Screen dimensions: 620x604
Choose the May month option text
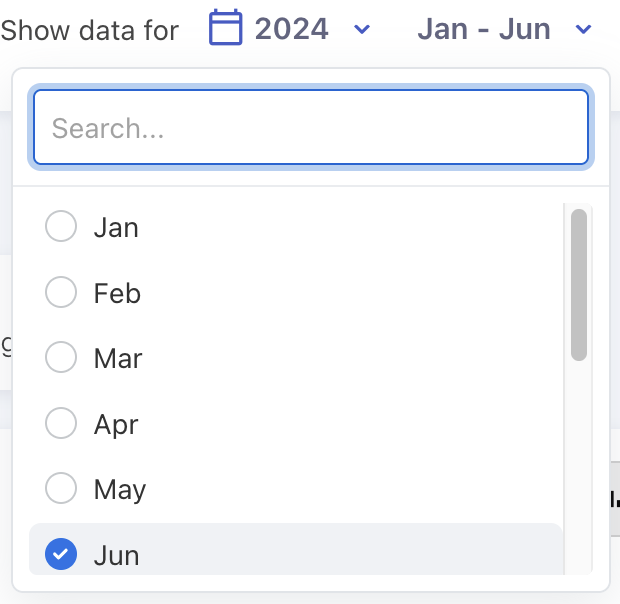[120, 489]
